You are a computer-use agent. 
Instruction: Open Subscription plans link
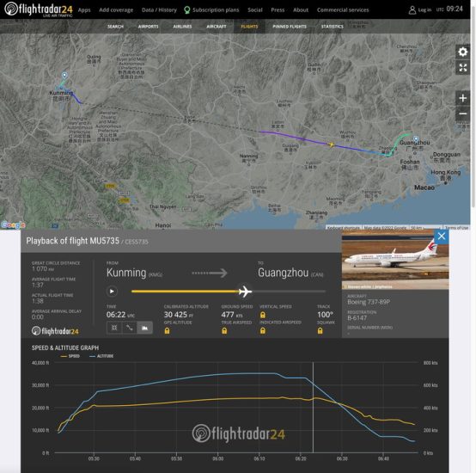[x=211, y=10]
